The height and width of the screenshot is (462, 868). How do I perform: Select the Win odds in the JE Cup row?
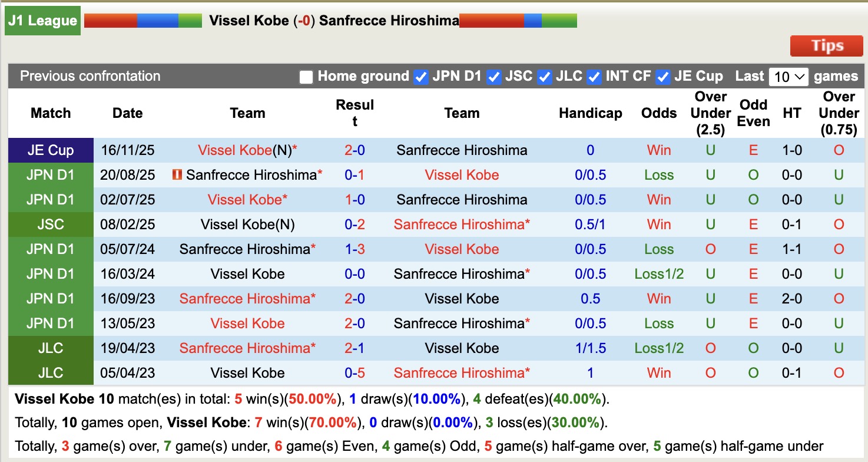coord(658,150)
